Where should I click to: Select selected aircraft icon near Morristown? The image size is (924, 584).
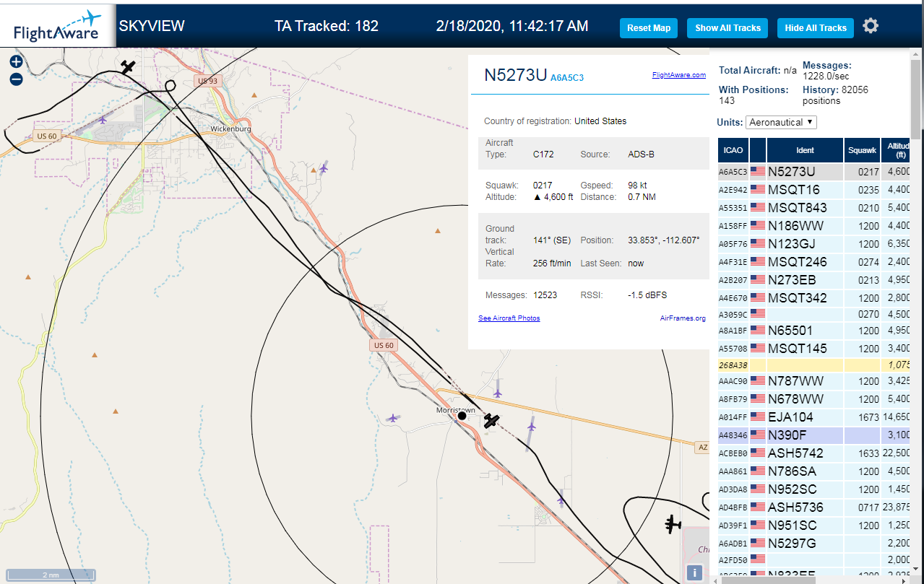(x=492, y=421)
